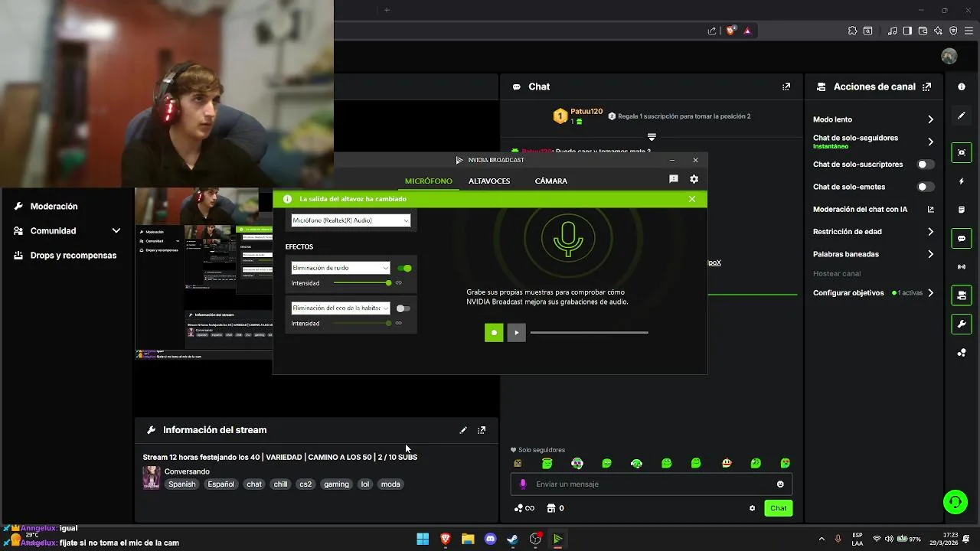Open the NVIDIA Broadcast feedback icon

(x=674, y=179)
